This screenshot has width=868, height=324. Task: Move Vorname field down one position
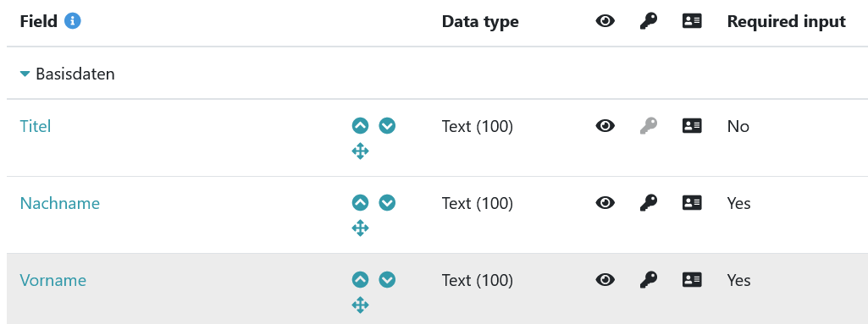click(388, 280)
